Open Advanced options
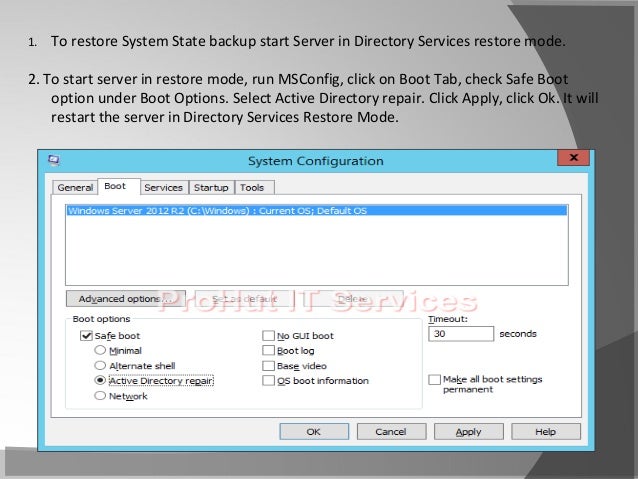This screenshot has width=638, height=479. tap(126, 299)
